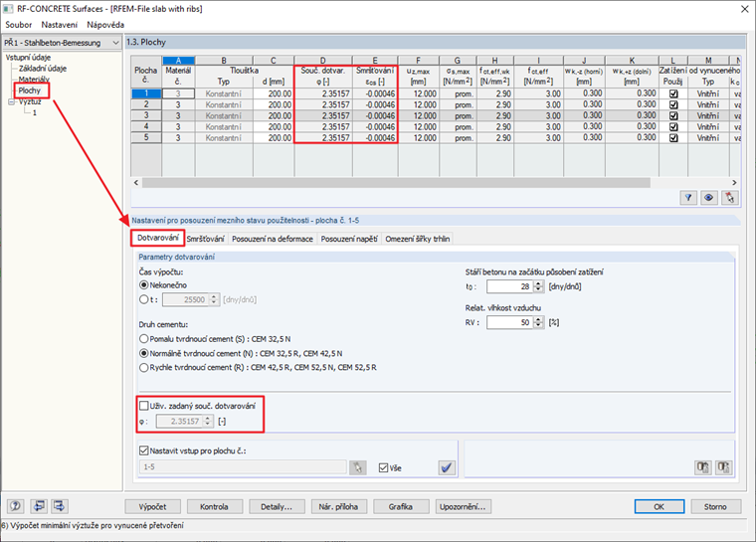Click the Grafika button
This screenshot has width=756, height=542.
point(401,507)
